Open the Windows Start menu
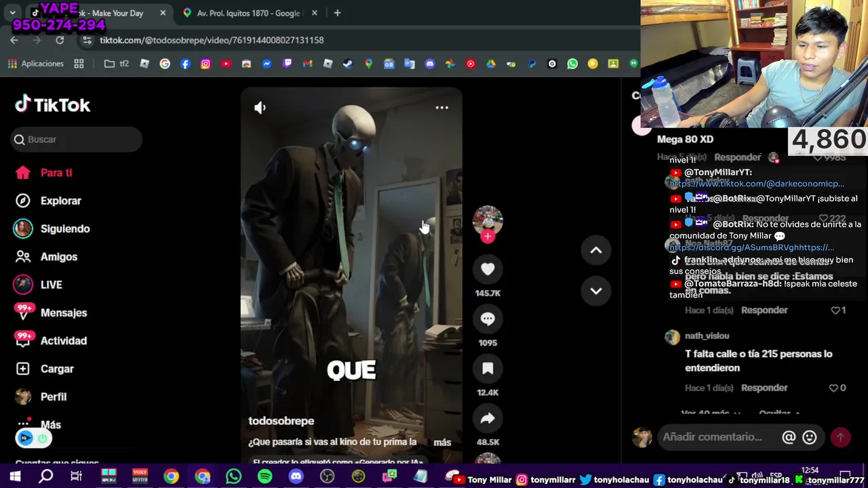Screen dimensions: 868x488 pyautogui.click(x=14, y=477)
